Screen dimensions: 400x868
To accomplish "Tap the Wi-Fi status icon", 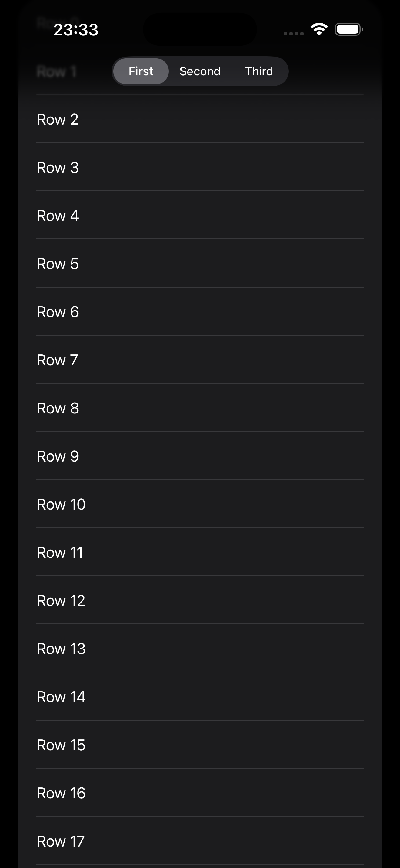I will (x=319, y=29).
